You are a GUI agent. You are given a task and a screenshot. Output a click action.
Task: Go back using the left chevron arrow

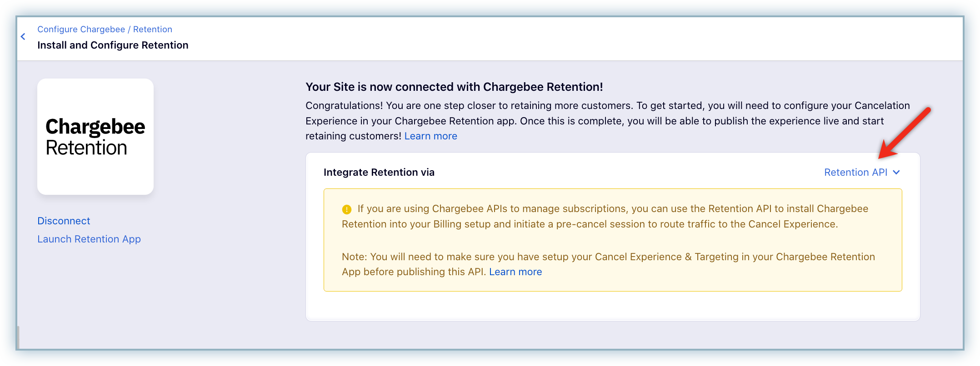coord(23,37)
